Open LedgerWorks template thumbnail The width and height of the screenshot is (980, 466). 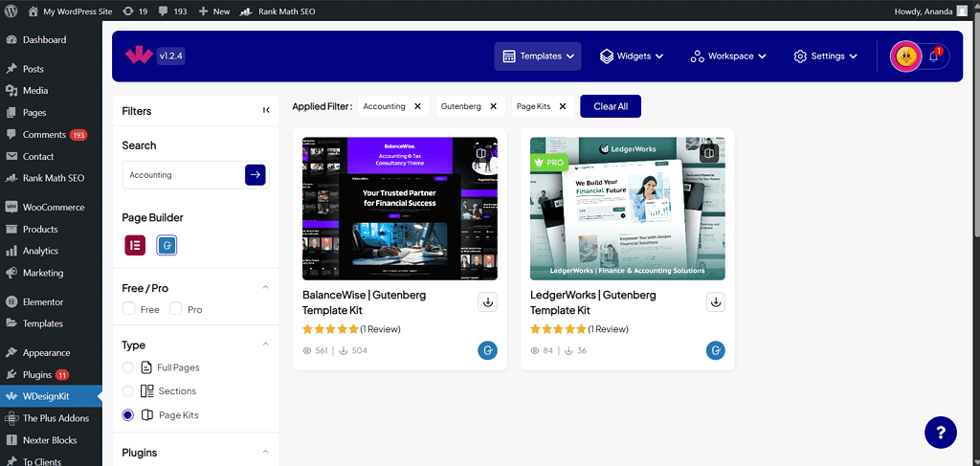(x=628, y=209)
